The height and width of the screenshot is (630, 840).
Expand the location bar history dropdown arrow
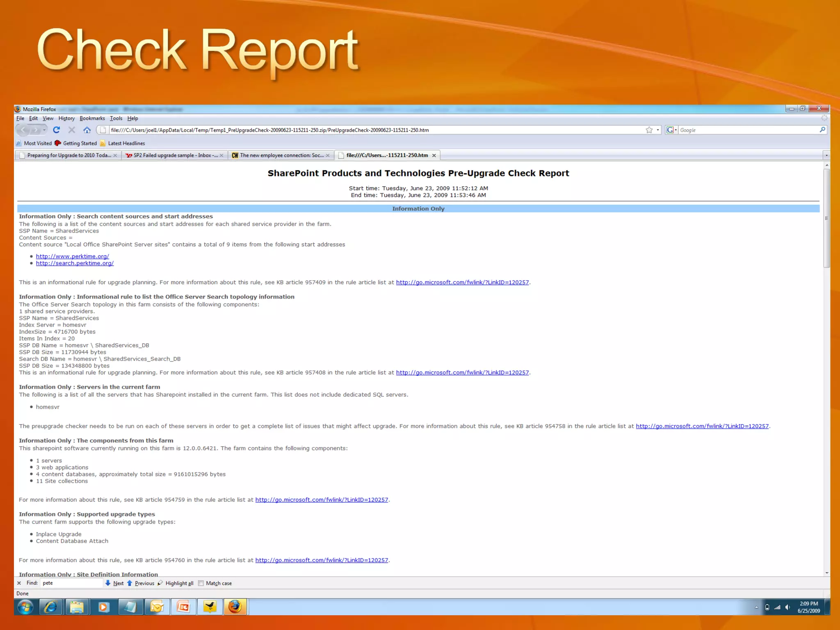(x=658, y=130)
